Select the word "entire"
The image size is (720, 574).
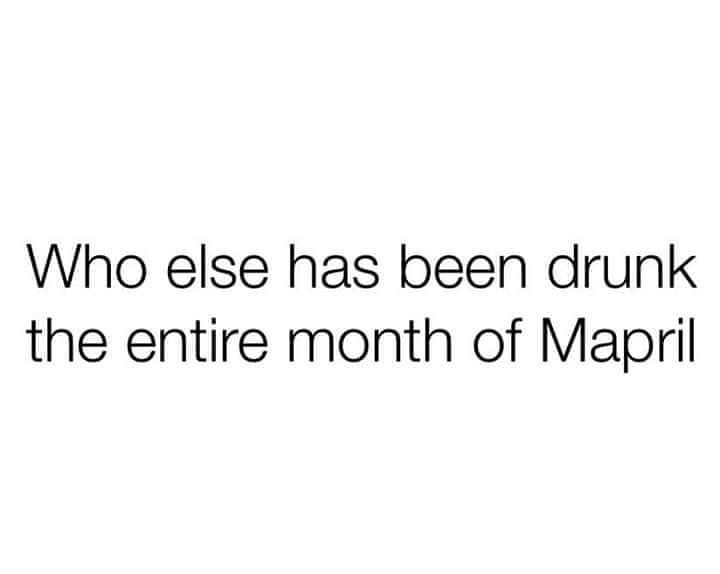coord(197,340)
